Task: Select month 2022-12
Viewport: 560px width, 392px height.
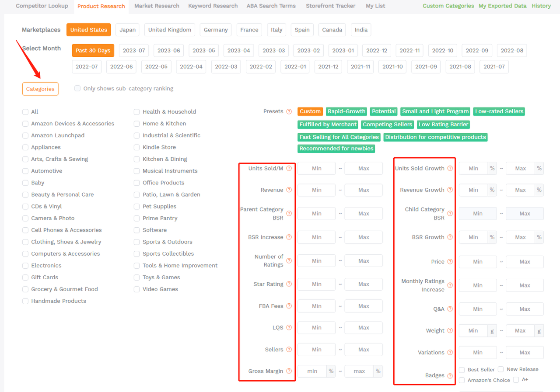Action: coord(377,50)
